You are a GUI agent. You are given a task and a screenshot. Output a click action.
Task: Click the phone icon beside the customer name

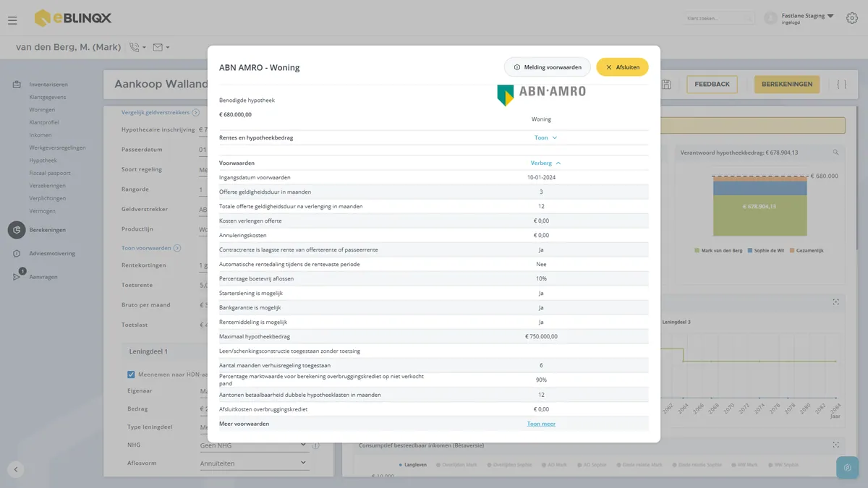(135, 48)
